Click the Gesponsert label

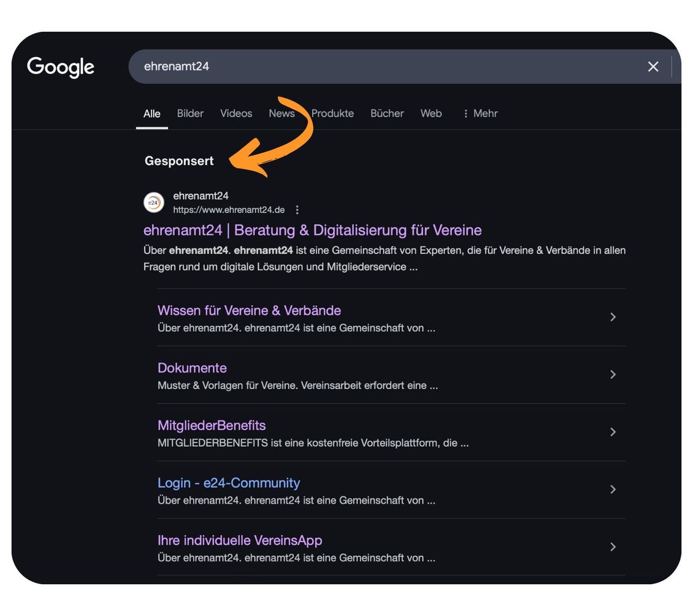(x=179, y=161)
